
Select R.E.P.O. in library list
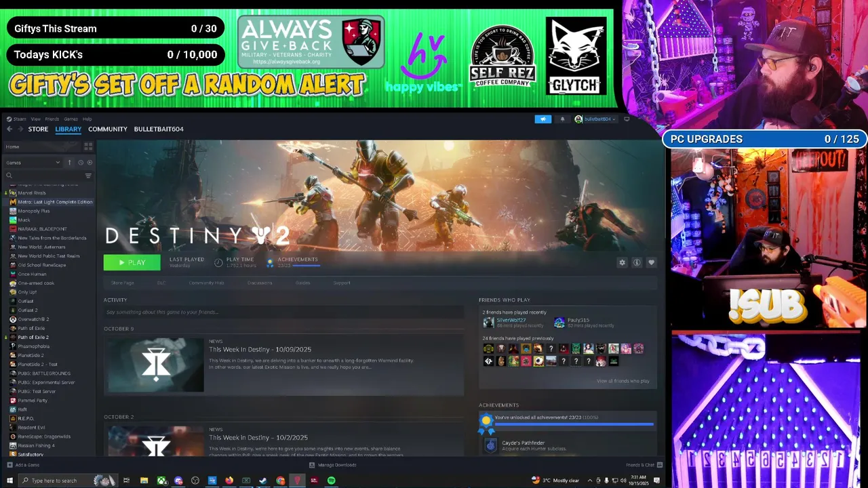[25, 418]
